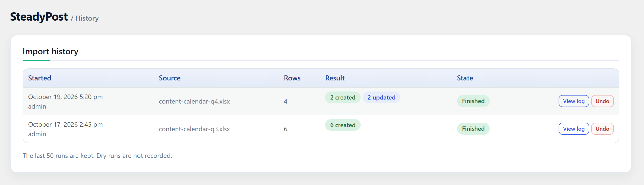Click the SteadyPost logo title
This screenshot has width=644, height=185.
[x=39, y=17]
